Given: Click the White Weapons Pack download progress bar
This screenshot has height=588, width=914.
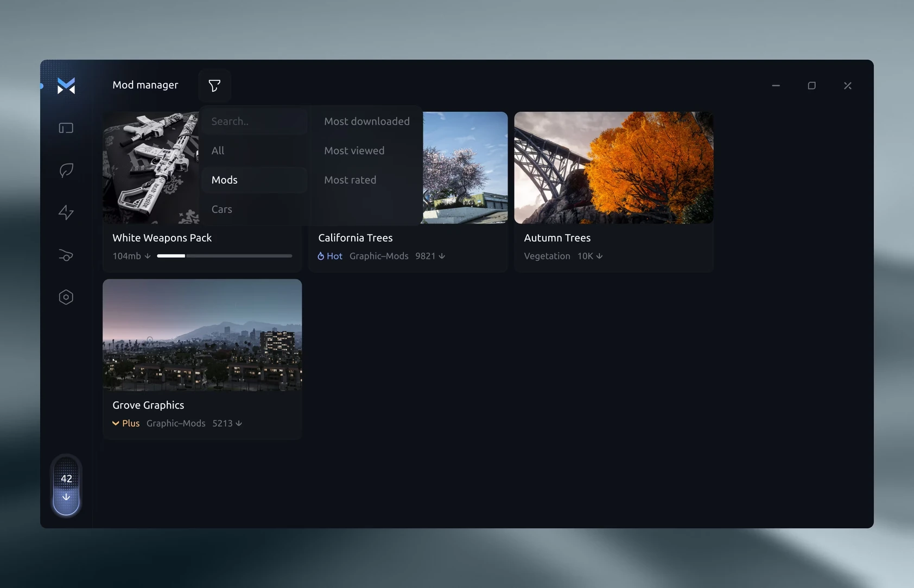Looking at the screenshot, I should (x=224, y=256).
